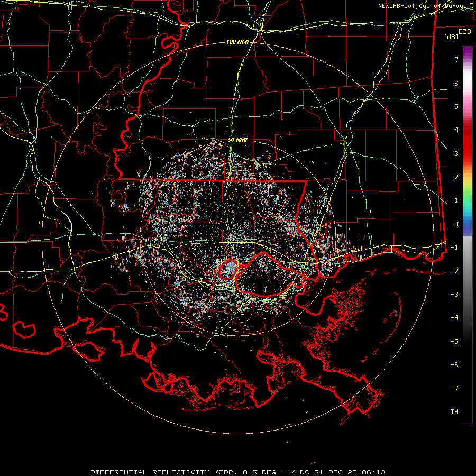The height and width of the screenshot is (476, 476).
Task: Click the [dB] units label
Action: click(x=452, y=36)
